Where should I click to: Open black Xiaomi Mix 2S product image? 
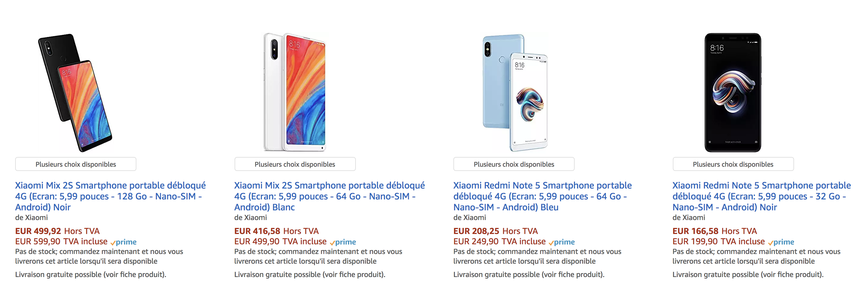point(75,92)
